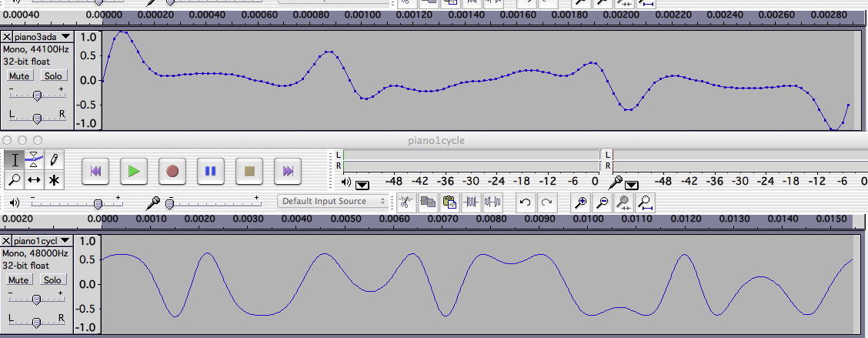Click the input volume slider handle

[x=171, y=204]
